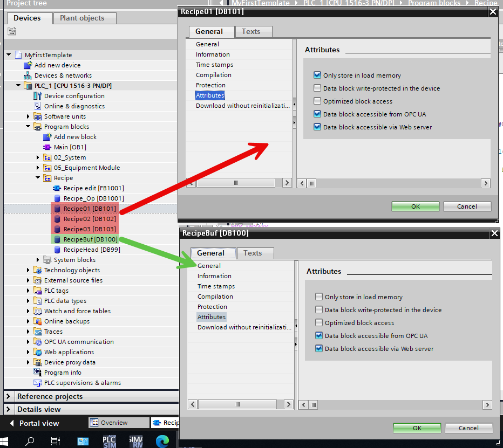Select Protection in Recipe01 dialog navigation
This screenshot has width=503, height=448.
click(210, 85)
